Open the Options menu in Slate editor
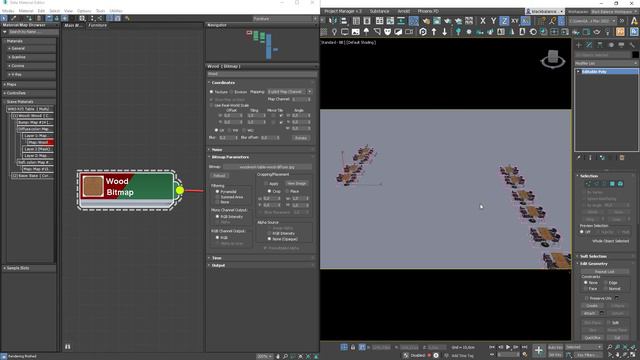Image resolution: width=640 pixels, height=360 pixels. coord(84,11)
